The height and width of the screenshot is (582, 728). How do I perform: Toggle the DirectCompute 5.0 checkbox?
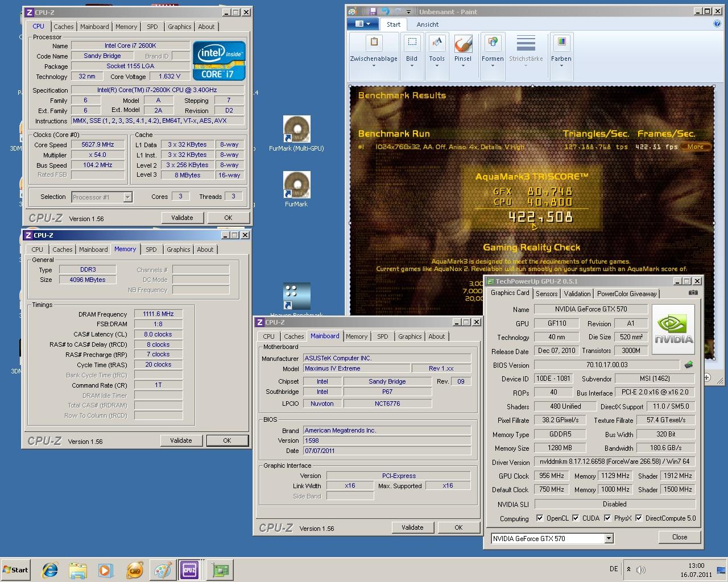click(639, 518)
